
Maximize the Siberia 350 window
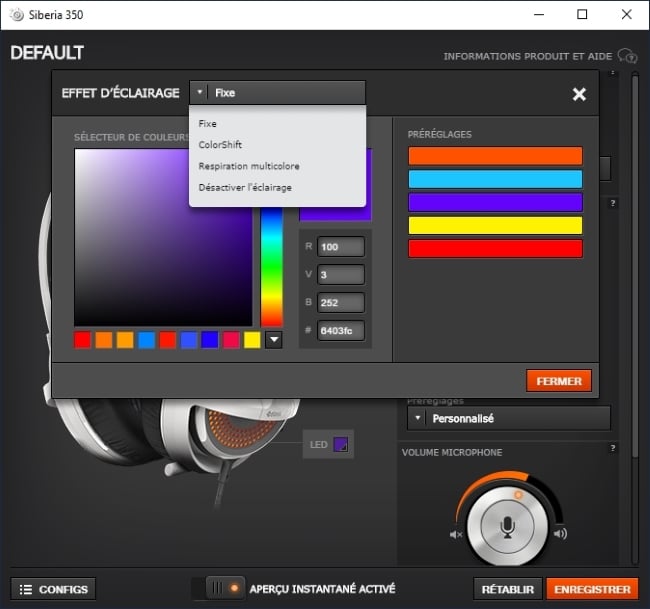coord(582,15)
